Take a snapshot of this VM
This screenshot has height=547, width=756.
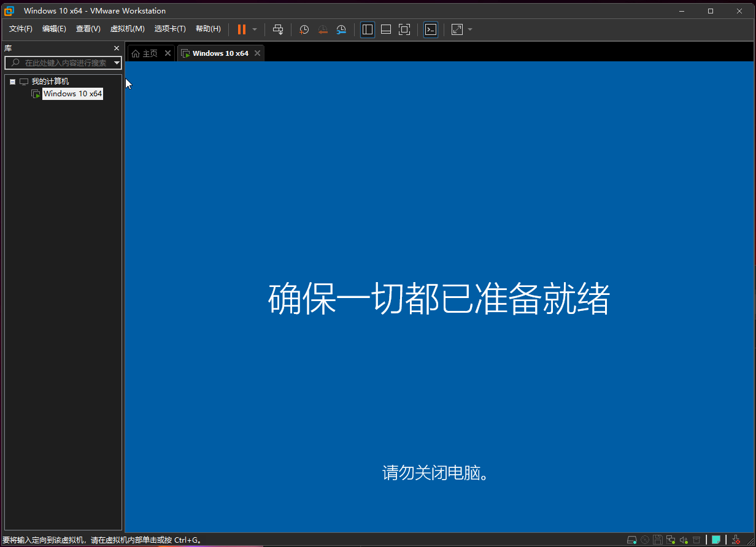(304, 29)
